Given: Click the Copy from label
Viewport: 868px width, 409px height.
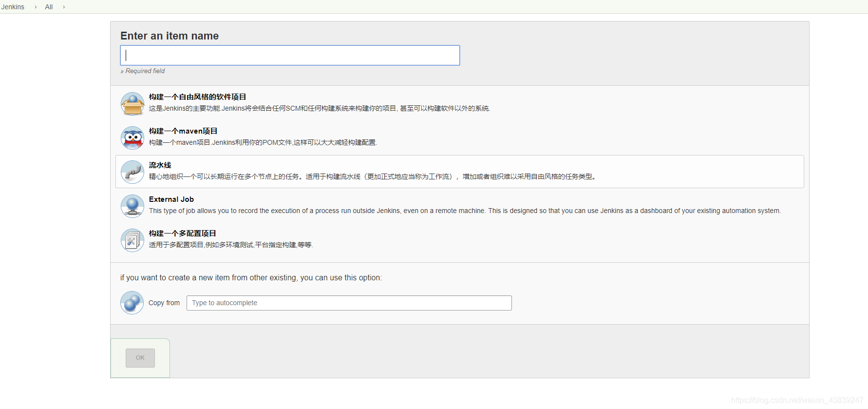Looking at the screenshot, I should pos(164,303).
